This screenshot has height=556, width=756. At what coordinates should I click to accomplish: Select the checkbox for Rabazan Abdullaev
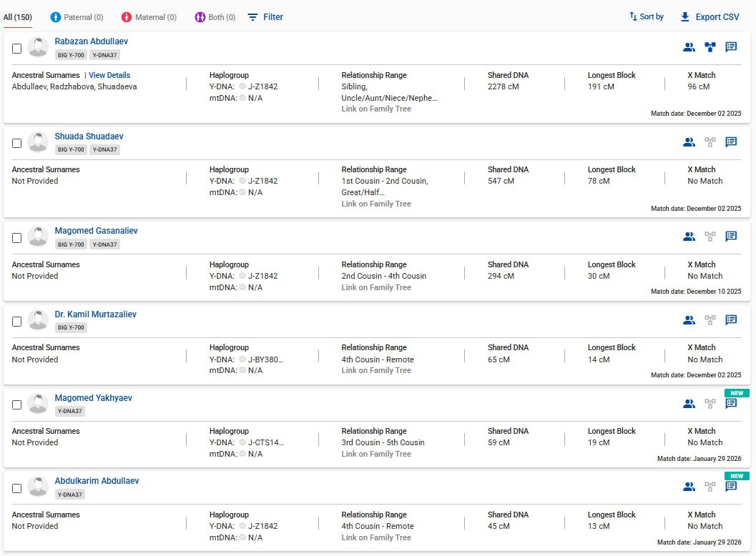tap(17, 49)
